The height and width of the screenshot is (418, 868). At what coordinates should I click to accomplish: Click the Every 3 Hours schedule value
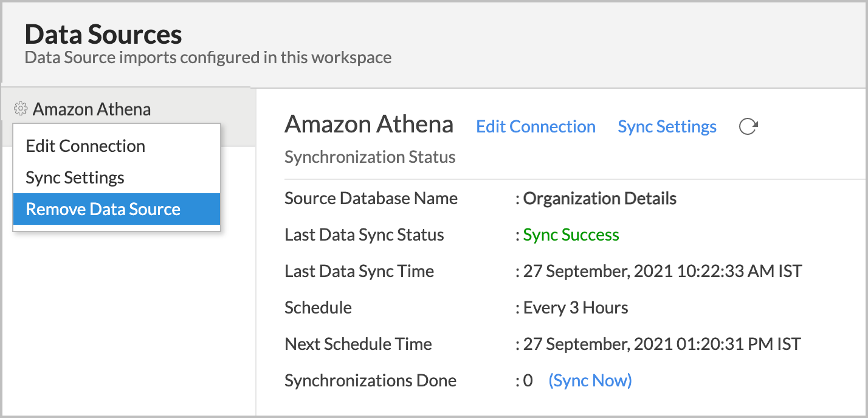[x=575, y=307]
